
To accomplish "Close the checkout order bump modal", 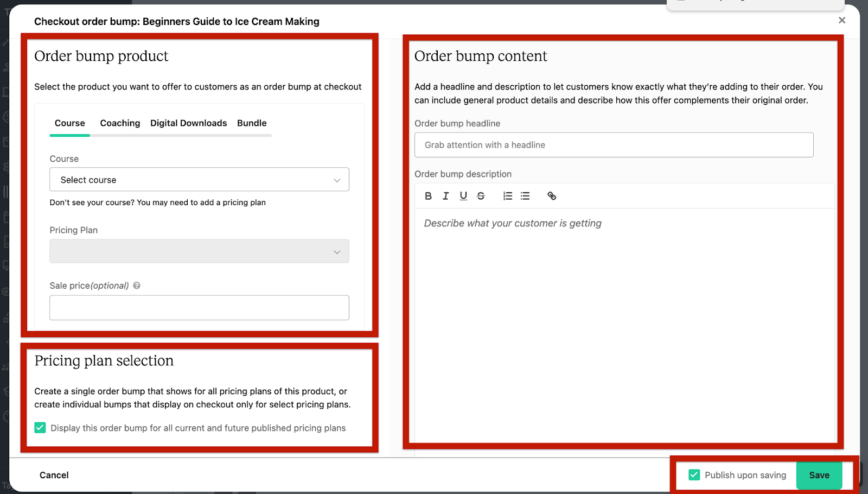I will pos(842,21).
